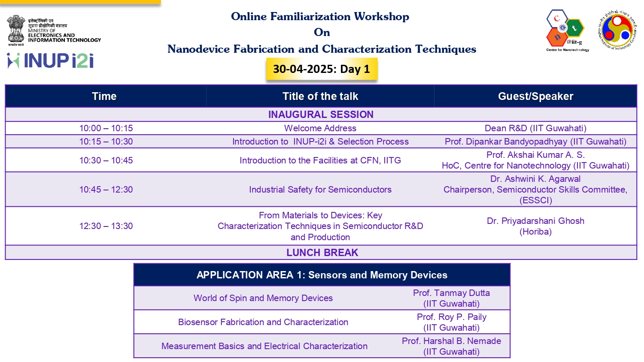Click 'Welcome Address' talk title
Screen dimensions: 644x362
coord(320,128)
